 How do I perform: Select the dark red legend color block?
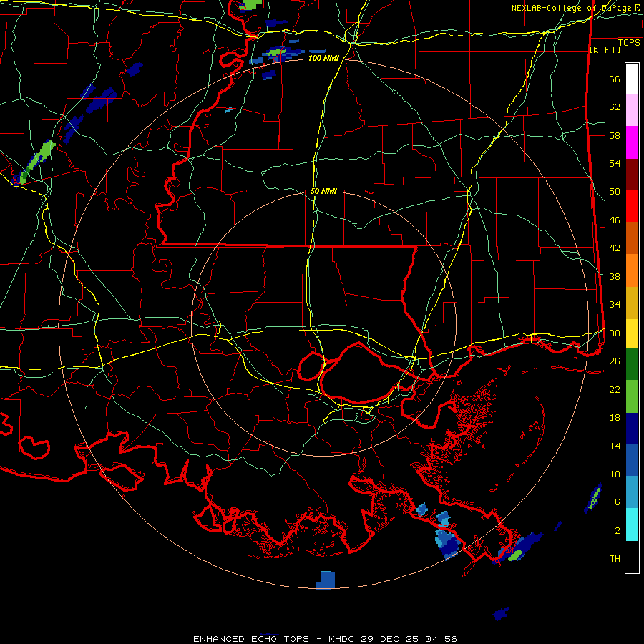[632, 175]
